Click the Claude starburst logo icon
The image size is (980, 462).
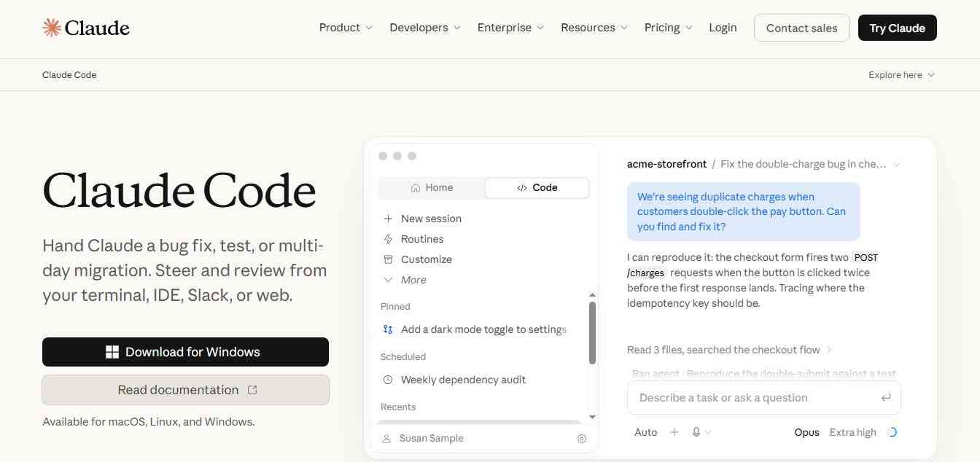[52, 28]
